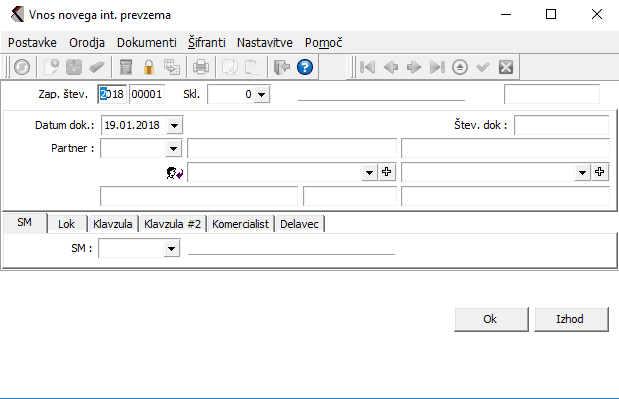This screenshot has width=619, height=399.
Task: Expand the left contact combo dropdown arrow
Action: pyautogui.click(x=370, y=172)
